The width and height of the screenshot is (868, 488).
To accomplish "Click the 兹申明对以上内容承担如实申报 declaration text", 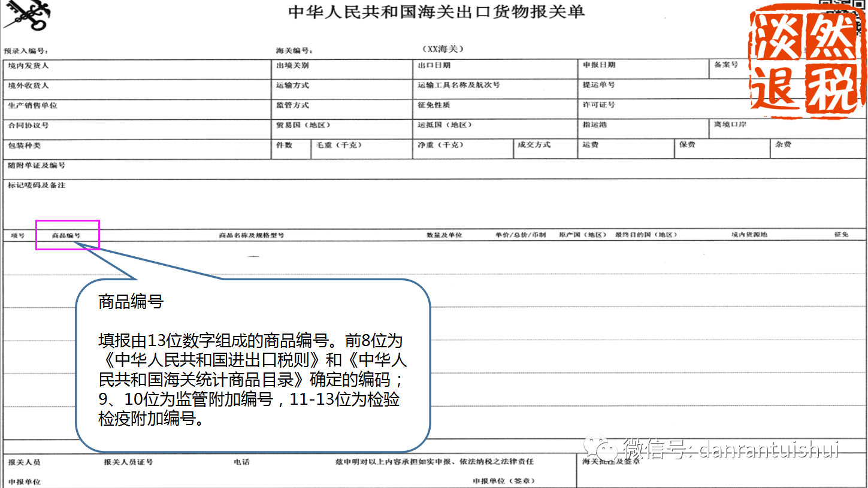I will [x=435, y=462].
